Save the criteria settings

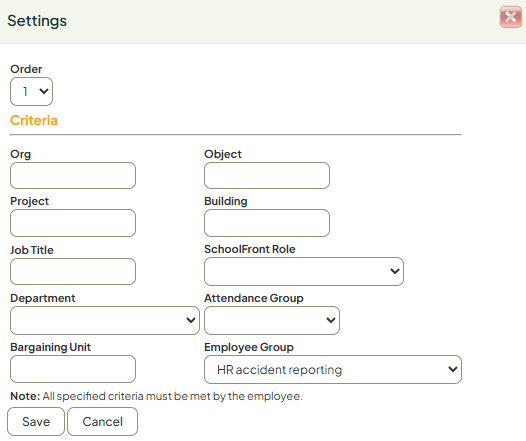tap(36, 422)
